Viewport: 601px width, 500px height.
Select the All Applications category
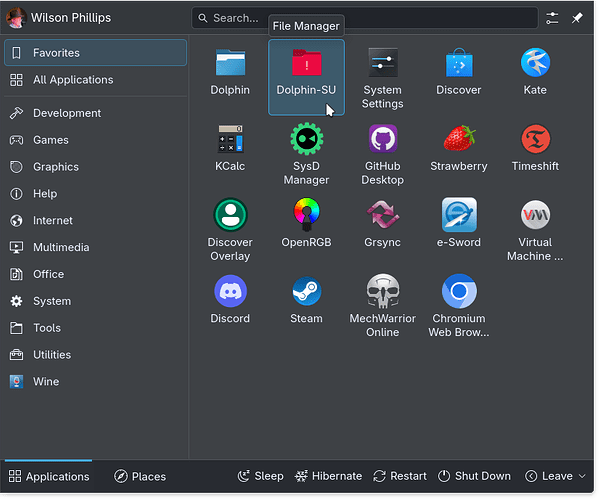point(95,80)
